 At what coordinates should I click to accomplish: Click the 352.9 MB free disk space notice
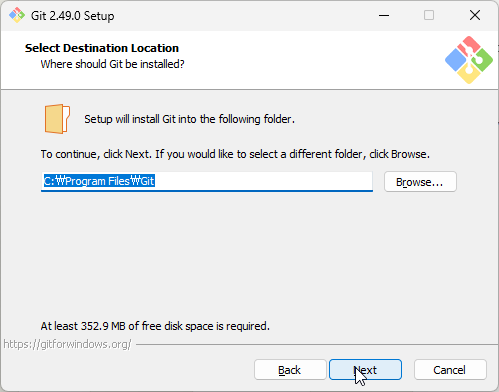[x=155, y=326]
